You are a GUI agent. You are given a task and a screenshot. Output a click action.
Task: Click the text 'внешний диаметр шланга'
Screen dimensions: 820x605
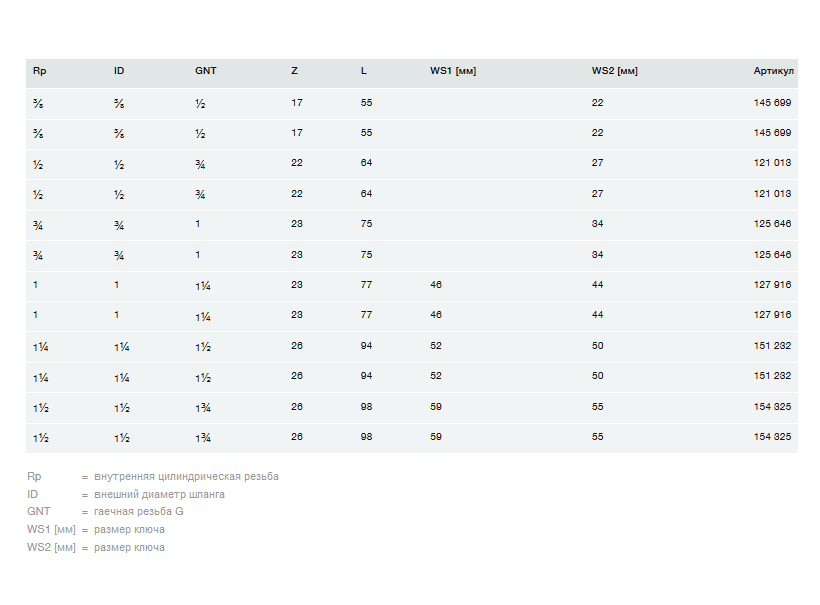pyautogui.click(x=159, y=494)
